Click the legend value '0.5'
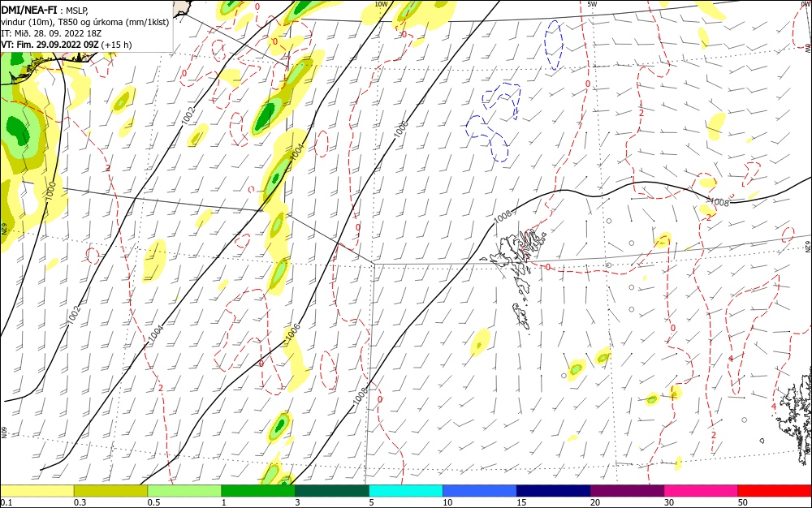 [153, 502]
